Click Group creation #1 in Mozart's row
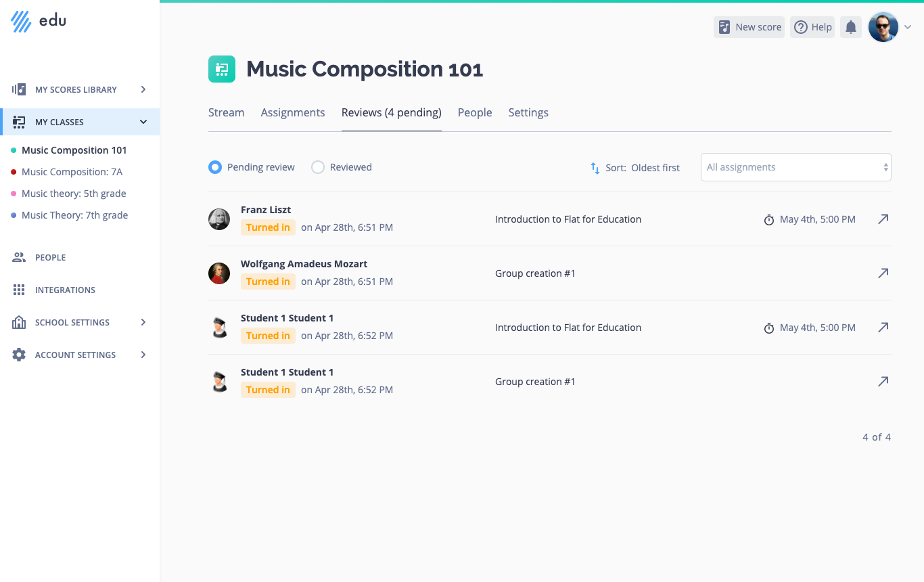The height and width of the screenshot is (582, 924). (535, 273)
